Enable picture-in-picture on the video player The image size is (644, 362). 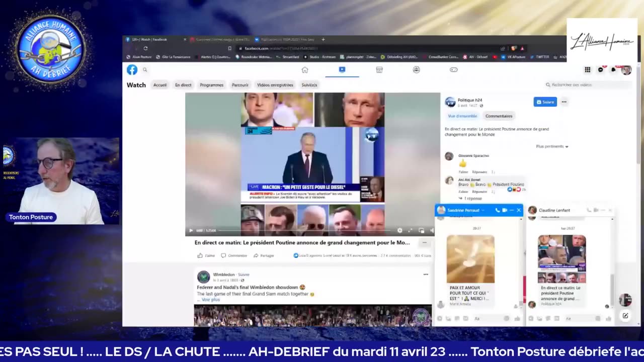point(421,230)
